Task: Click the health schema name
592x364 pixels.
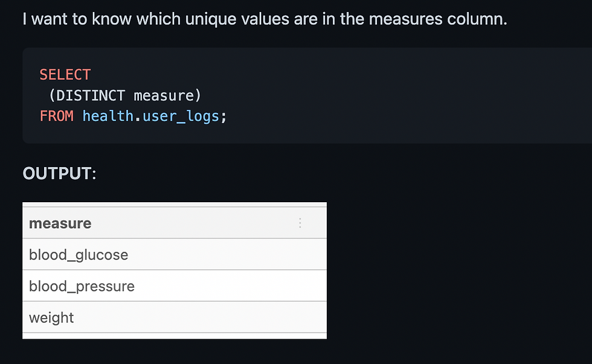Action: (x=108, y=116)
